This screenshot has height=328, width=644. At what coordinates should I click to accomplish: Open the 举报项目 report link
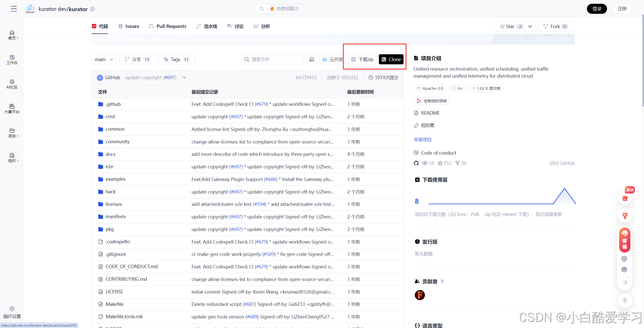tap(422, 140)
